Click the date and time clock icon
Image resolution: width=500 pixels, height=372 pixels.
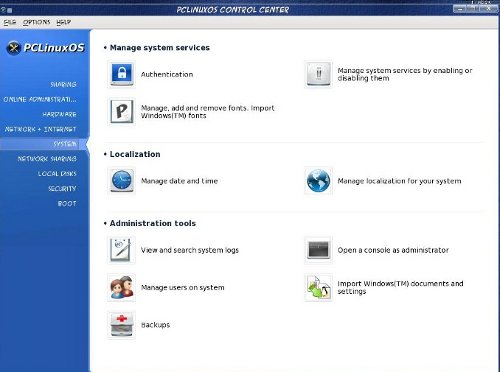[122, 181]
